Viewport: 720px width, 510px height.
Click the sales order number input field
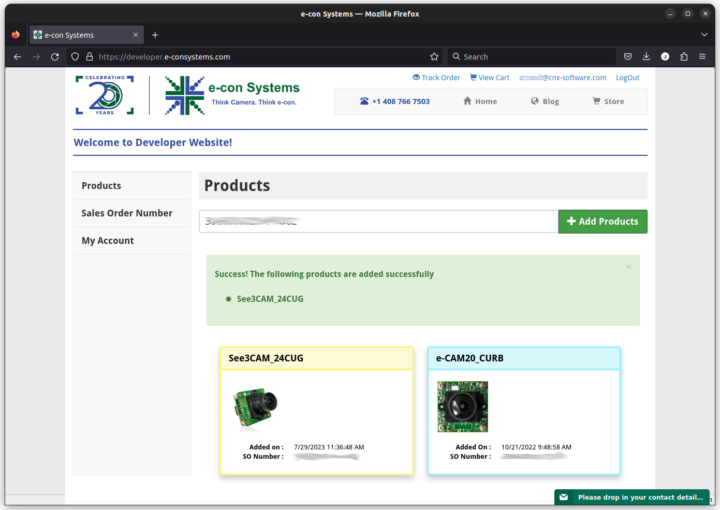(x=379, y=222)
